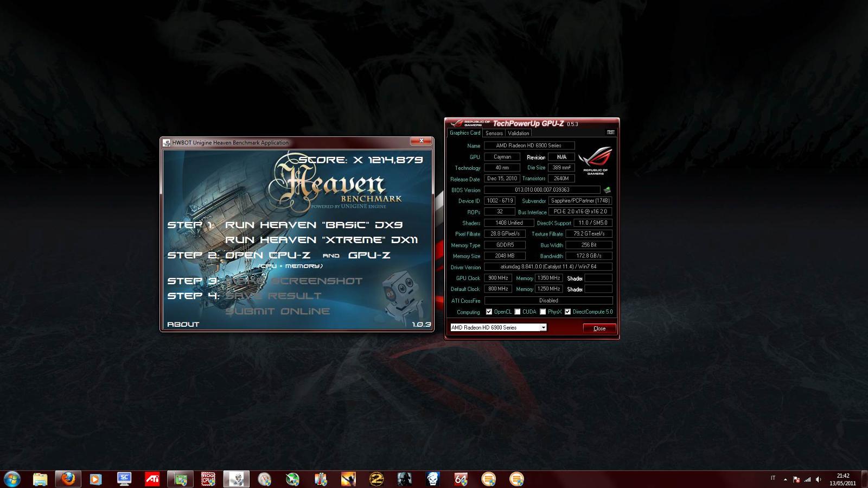Screen dimensions: 868x488
Task: Click the IT language indicator in tray
Action: click(773, 478)
